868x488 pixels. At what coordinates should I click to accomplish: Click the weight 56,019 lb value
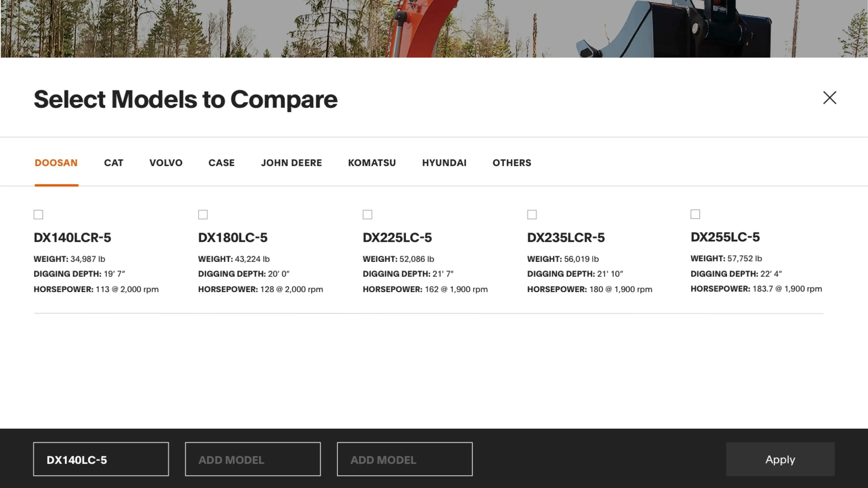(x=581, y=259)
